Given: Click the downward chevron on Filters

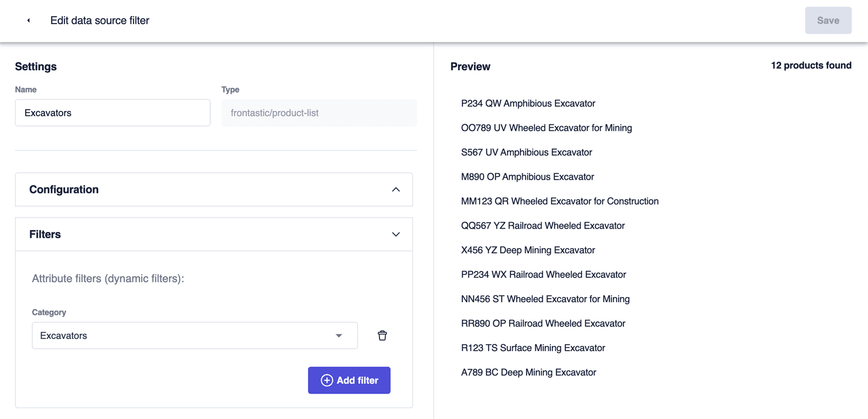Looking at the screenshot, I should tap(395, 234).
